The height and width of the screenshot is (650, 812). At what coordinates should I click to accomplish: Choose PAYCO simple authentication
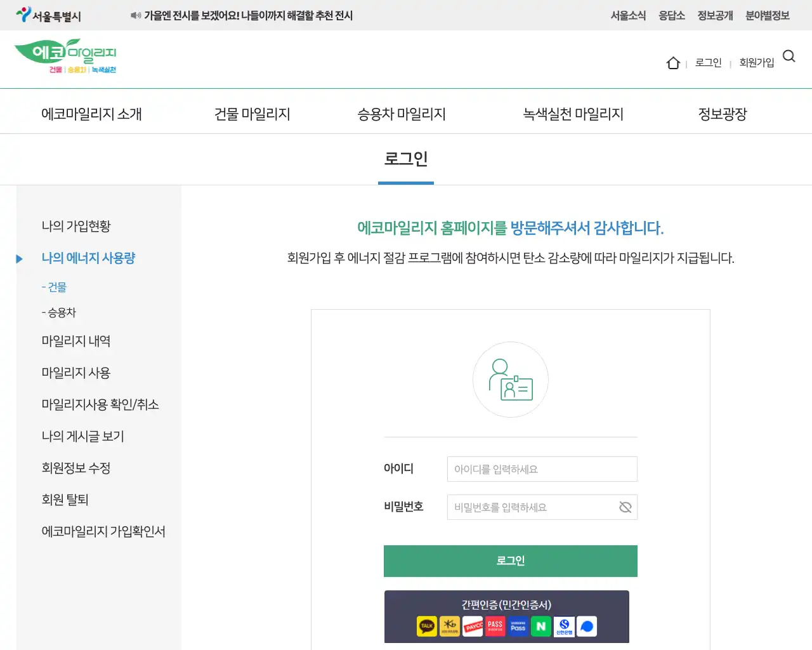[x=473, y=627]
